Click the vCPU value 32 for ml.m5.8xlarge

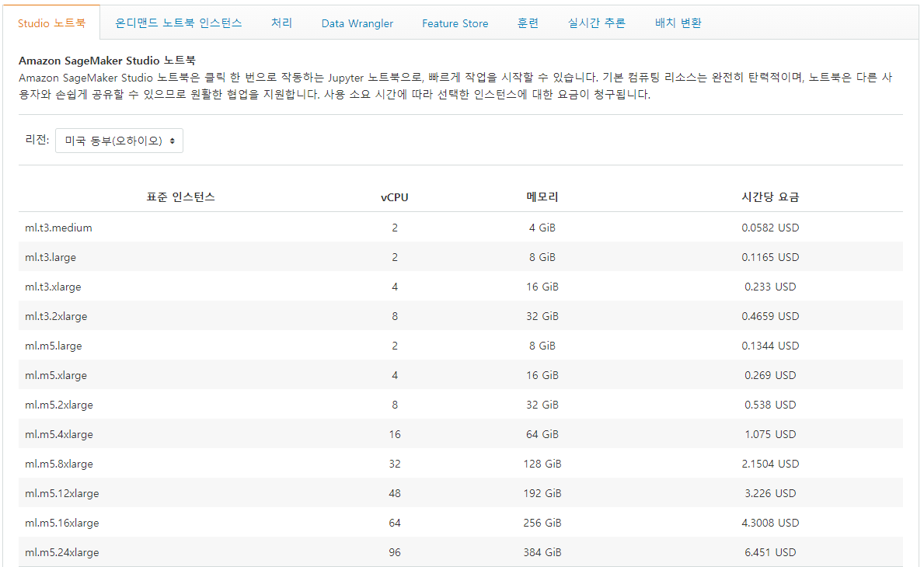pyautogui.click(x=395, y=464)
